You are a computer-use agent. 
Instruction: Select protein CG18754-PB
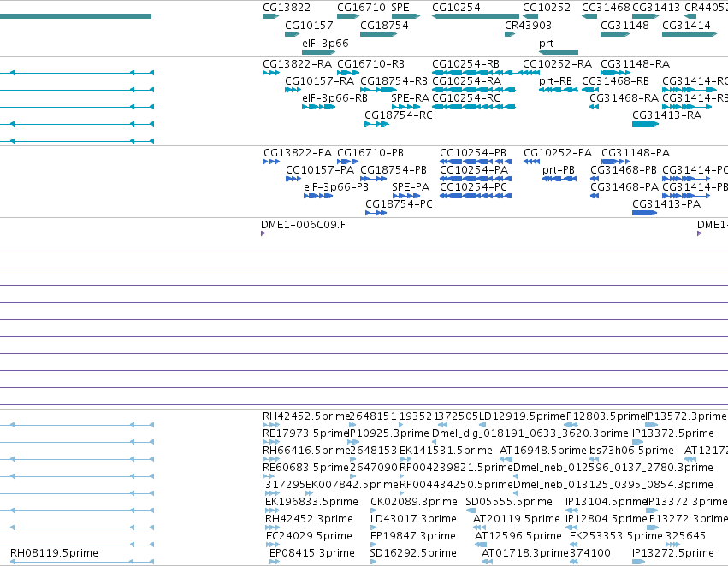pyautogui.click(x=373, y=179)
